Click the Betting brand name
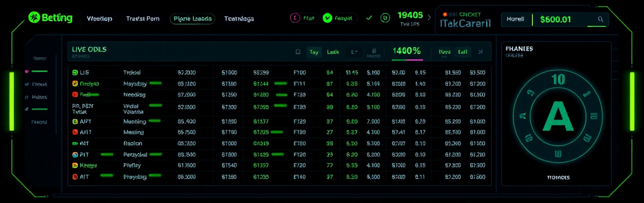Image resolution: width=644 pixels, height=203 pixels. point(57,18)
